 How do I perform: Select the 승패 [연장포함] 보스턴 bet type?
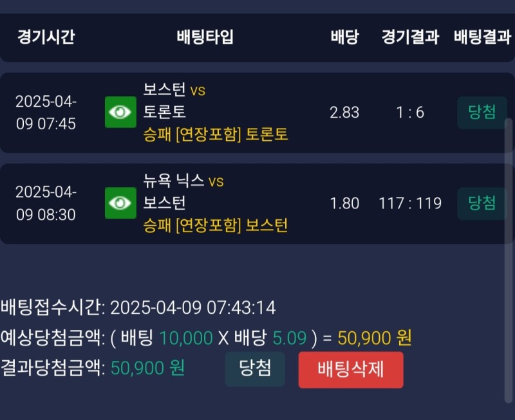point(216,225)
